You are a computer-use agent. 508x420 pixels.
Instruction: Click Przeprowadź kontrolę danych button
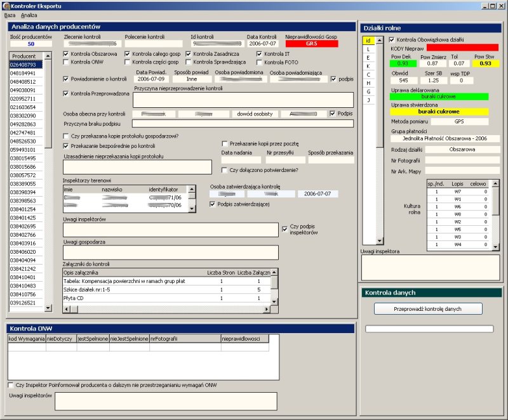pos(428,309)
